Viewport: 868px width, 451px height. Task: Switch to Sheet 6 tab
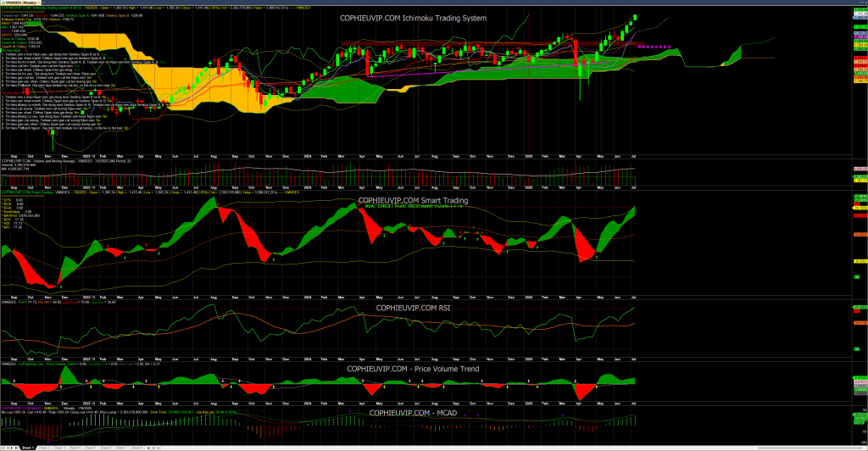(106, 448)
